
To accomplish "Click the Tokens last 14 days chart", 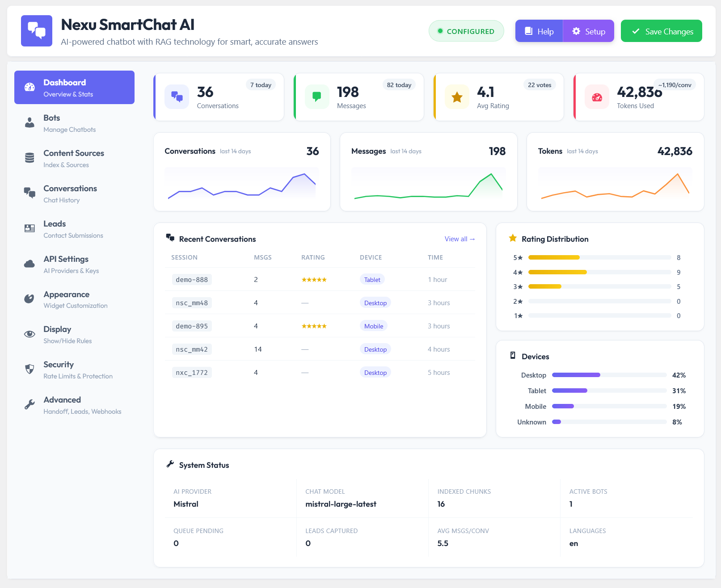I will (x=615, y=184).
